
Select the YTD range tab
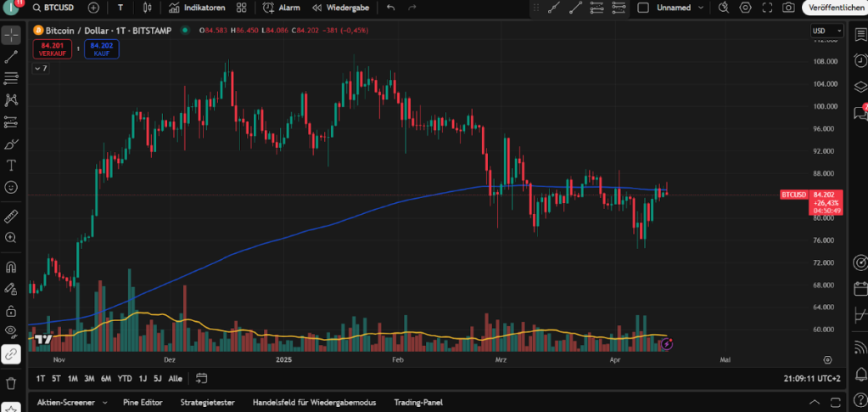[x=125, y=379]
